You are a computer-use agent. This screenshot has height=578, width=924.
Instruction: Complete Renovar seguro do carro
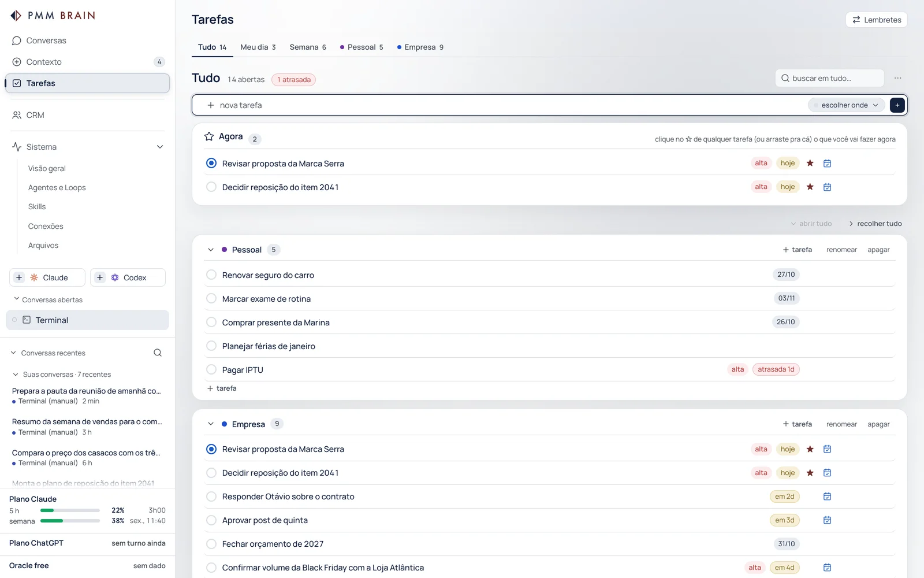click(x=211, y=275)
